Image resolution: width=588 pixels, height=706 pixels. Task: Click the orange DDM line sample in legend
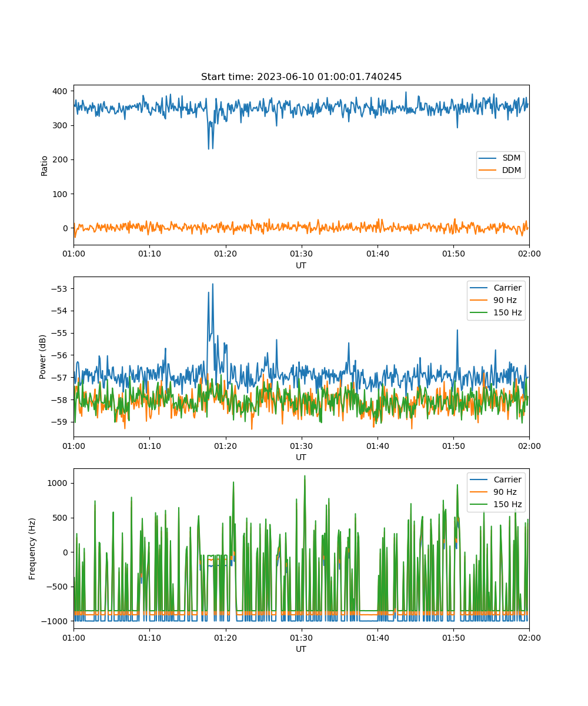pyautogui.click(x=487, y=171)
